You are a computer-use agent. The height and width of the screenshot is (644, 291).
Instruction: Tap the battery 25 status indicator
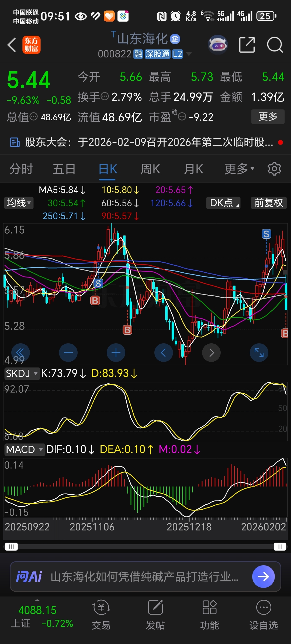tap(266, 16)
